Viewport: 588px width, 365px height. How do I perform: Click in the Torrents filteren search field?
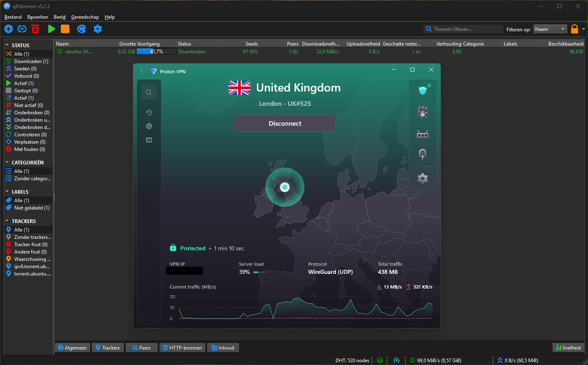[x=463, y=29]
